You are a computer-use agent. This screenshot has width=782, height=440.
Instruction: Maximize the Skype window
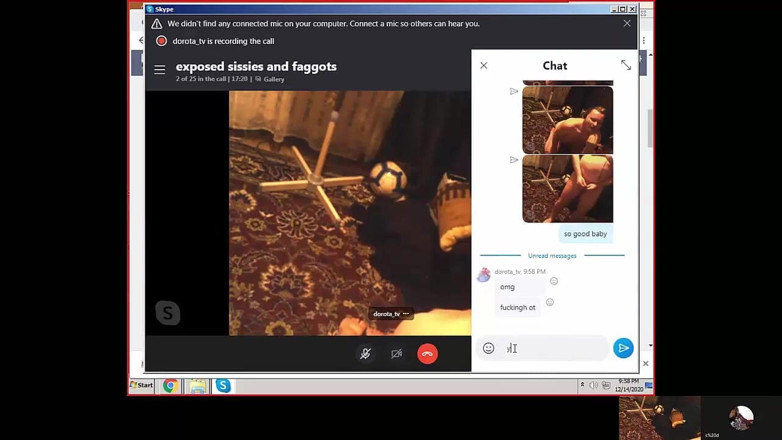(x=622, y=9)
